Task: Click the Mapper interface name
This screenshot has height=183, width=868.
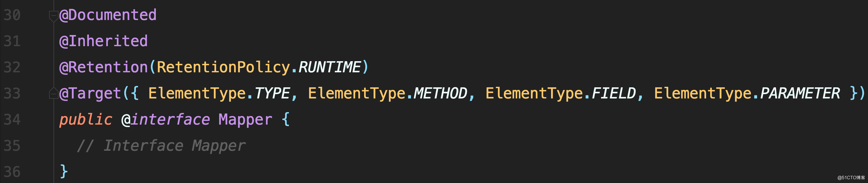Action: [x=245, y=120]
